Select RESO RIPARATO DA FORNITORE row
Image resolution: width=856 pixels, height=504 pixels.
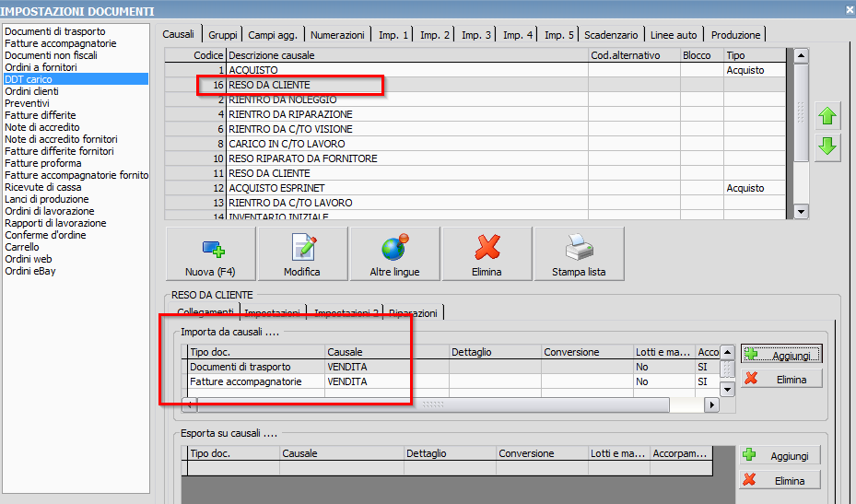475,158
